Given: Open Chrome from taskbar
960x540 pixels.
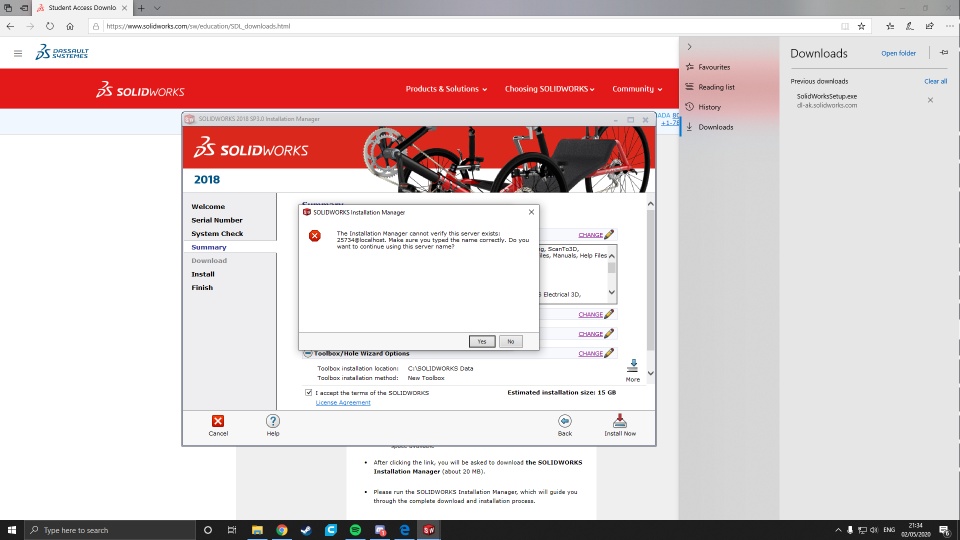Looking at the screenshot, I should [x=282, y=530].
